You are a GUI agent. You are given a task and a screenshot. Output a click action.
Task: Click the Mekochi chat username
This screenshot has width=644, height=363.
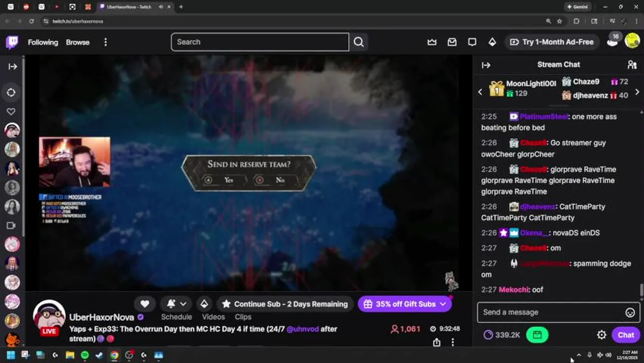coord(514,289)
